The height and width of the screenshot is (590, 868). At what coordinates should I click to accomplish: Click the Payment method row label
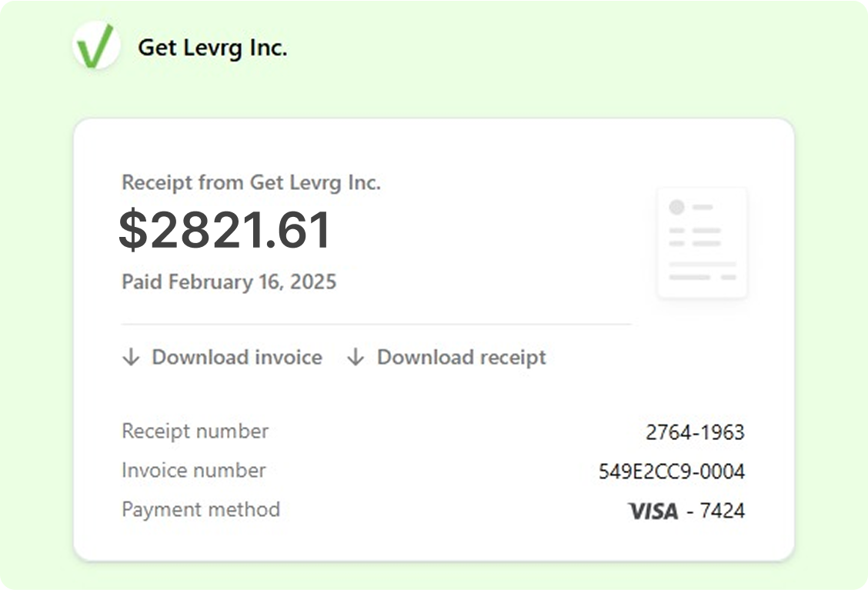point(200,509)
